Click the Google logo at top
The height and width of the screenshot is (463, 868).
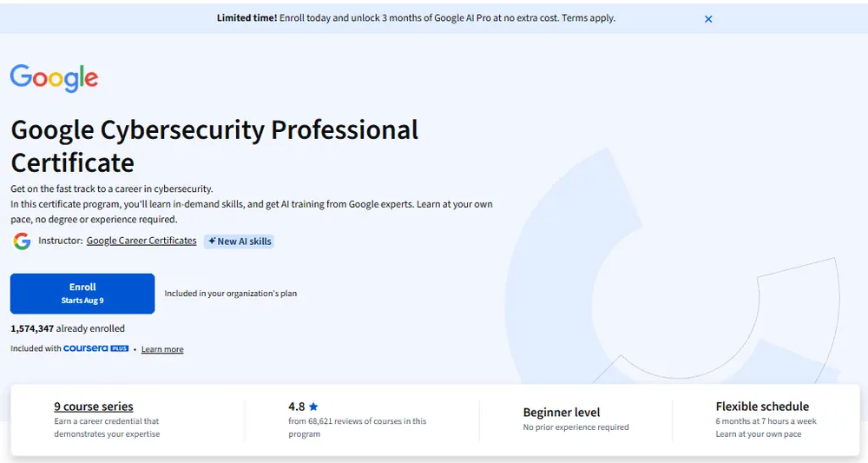(54, 78)
